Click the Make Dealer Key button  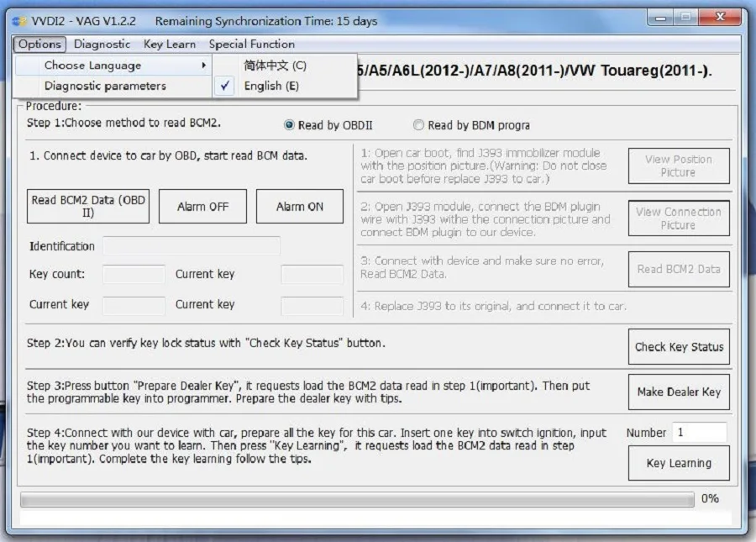[x=679, y=392]
